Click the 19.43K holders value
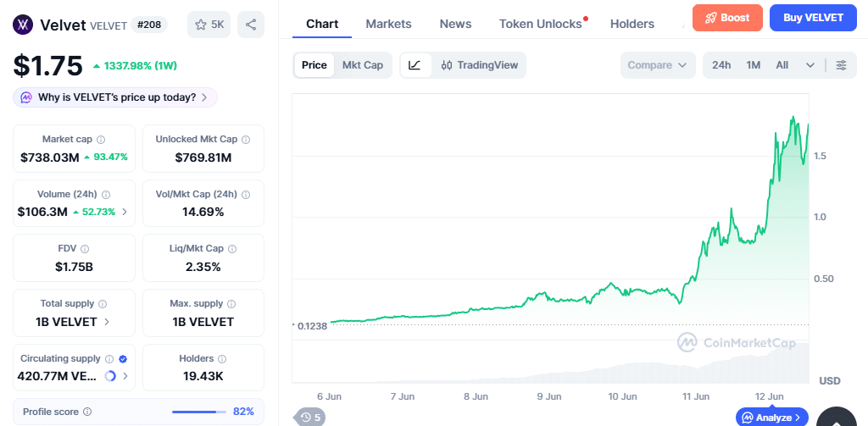 tap(203, 377)
